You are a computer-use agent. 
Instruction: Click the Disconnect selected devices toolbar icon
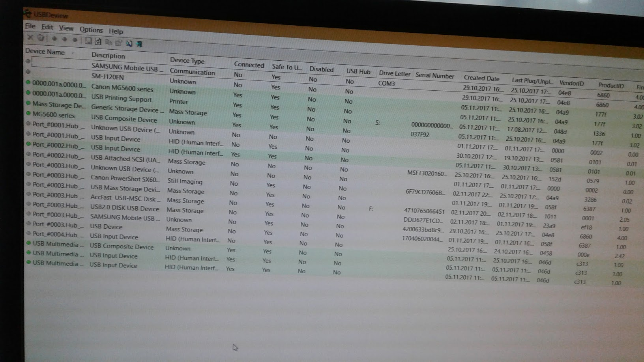tap(41, 38)
